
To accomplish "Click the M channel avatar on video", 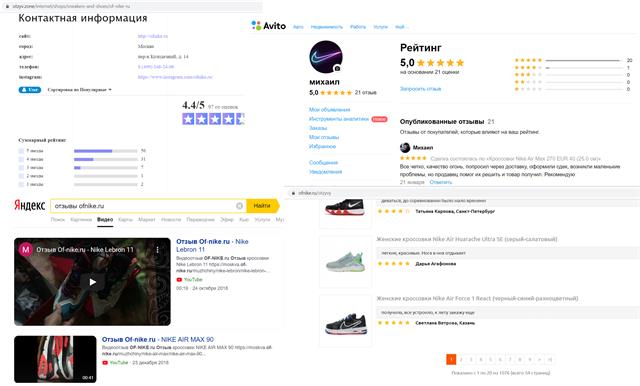I will click(x=26, y=249).
